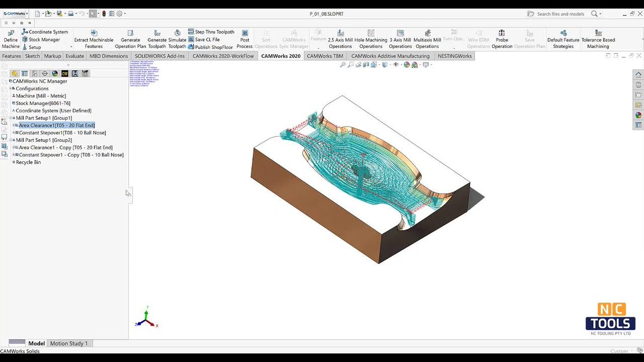The height and width of the screenshot is (362, 644).
Task: Select the Recycle Bin item
Action: pos(26,162)
